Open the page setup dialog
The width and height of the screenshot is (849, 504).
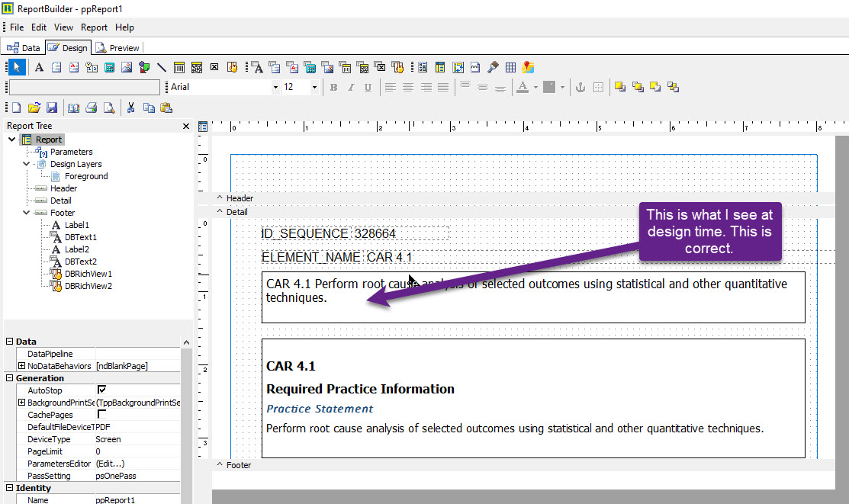click(x=74, y=108)
